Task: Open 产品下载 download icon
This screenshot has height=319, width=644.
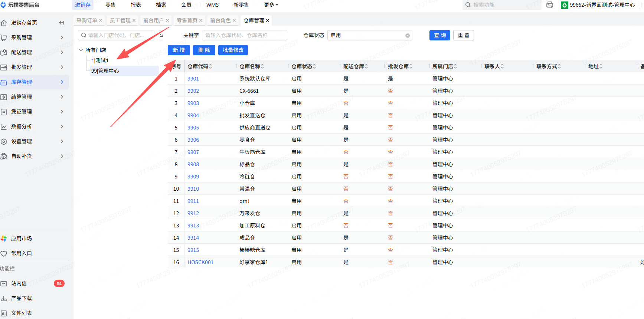Action: coord(4,298)
